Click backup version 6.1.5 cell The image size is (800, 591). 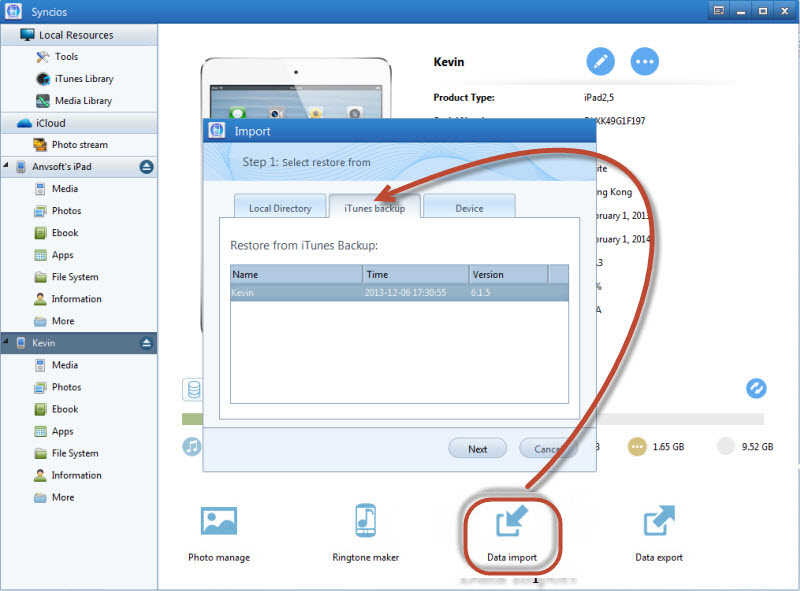(x=480, y=292)
